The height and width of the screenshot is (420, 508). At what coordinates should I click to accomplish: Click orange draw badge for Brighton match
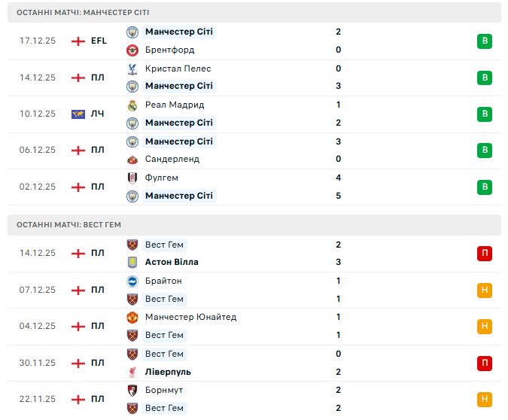tap(485, 290)
